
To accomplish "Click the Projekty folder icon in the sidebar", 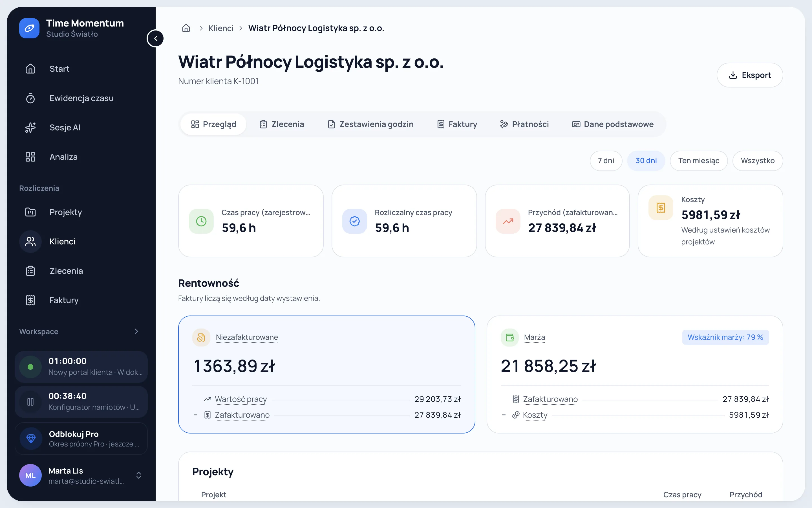I will pyautogui.click(x=30, y=212).
